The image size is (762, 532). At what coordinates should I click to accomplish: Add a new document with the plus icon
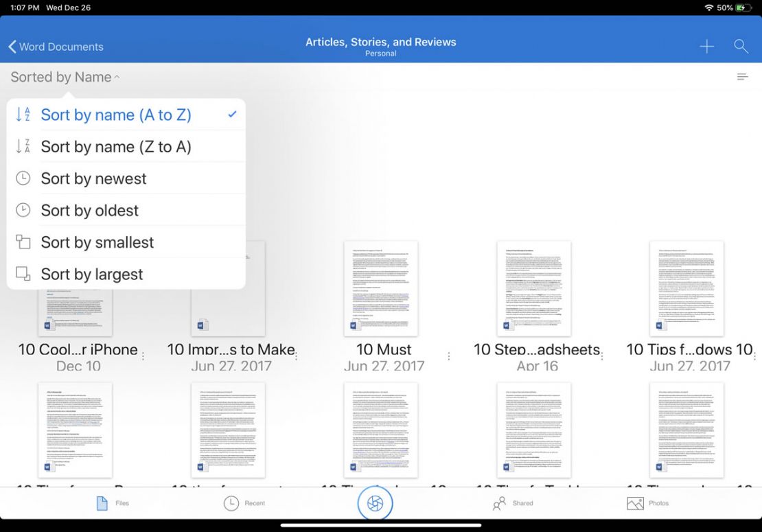click(x=706, y=46)
